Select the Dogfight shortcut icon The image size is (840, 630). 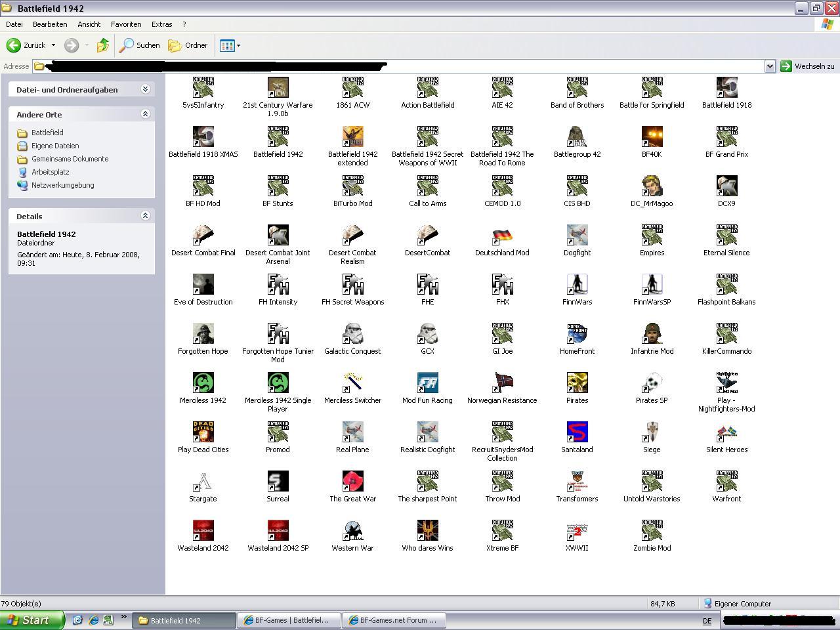tap(577, 235)
